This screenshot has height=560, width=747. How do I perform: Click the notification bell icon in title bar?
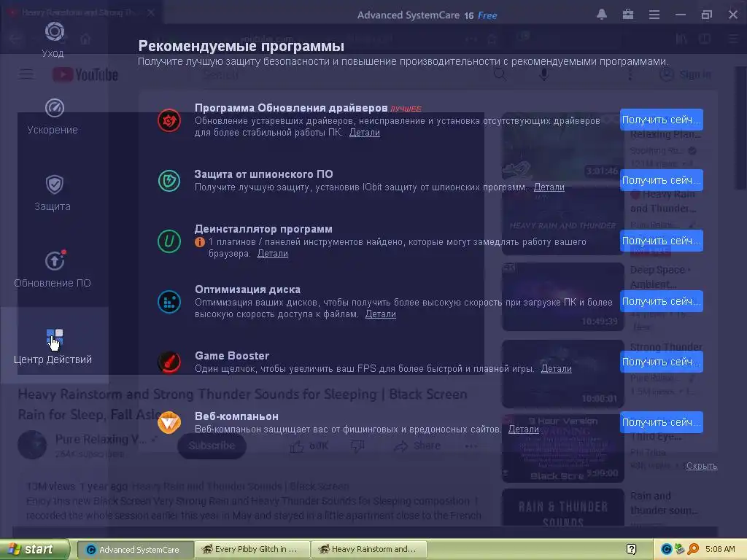(x=602, y=15)
